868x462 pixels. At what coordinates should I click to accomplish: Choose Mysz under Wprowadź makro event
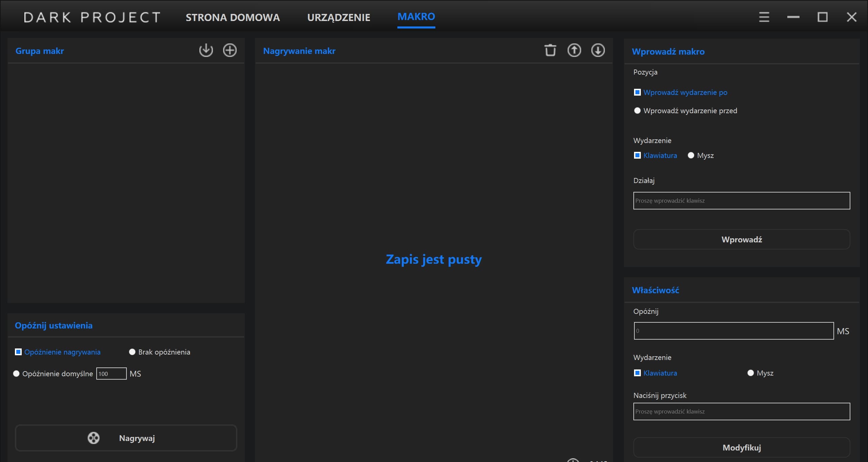coord(691,156)
